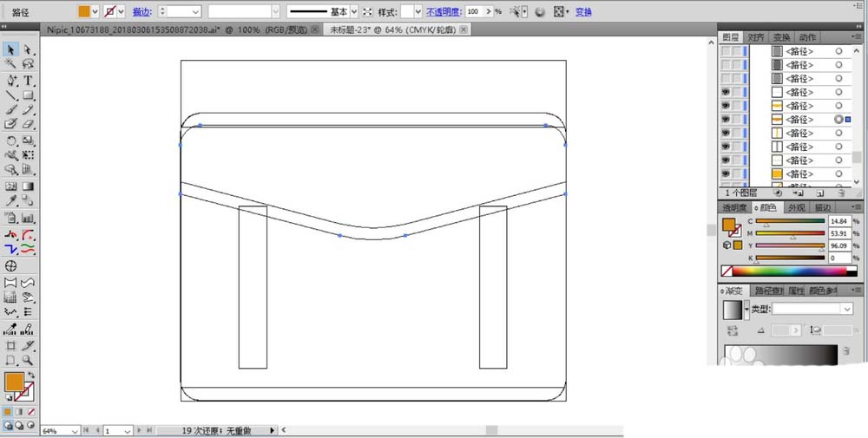Select the Pencil tool
Image resolution: width=868 pixels, height=438 pixels.
pyautogui.click(x=28, y=110)
